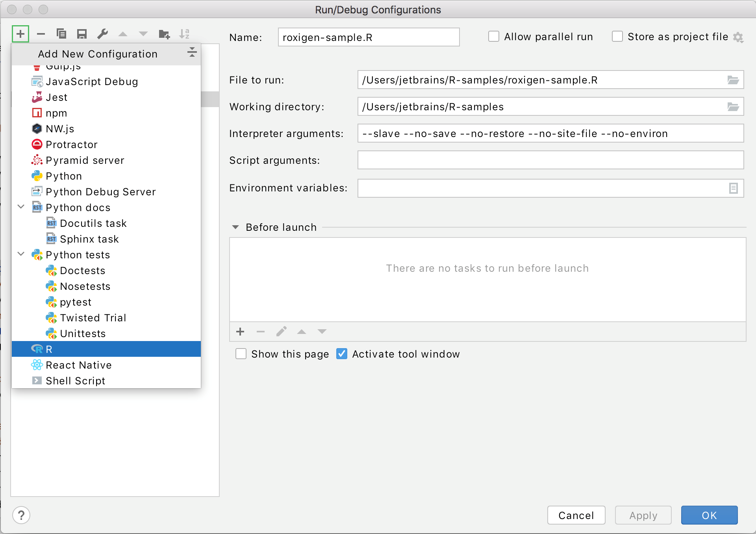Open the Environment variables editor
Viewport: 756px width, 534px height.
[x=733, y=188]
